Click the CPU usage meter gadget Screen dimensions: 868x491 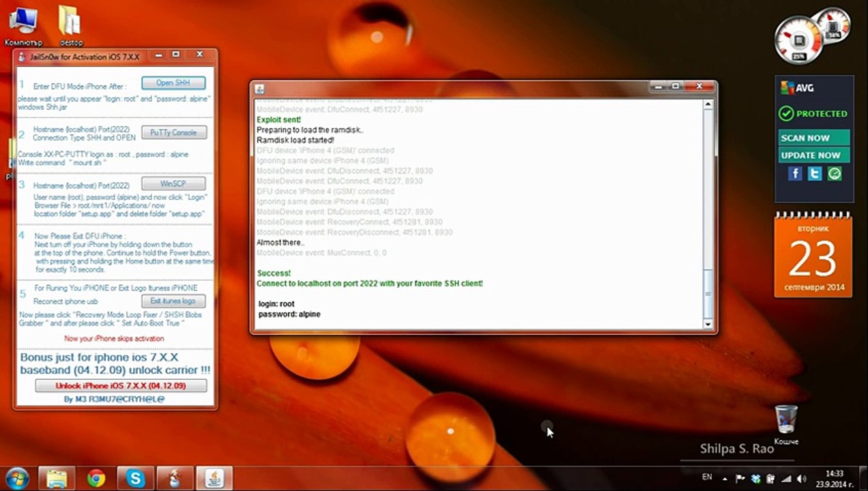[x=798, y=40]
